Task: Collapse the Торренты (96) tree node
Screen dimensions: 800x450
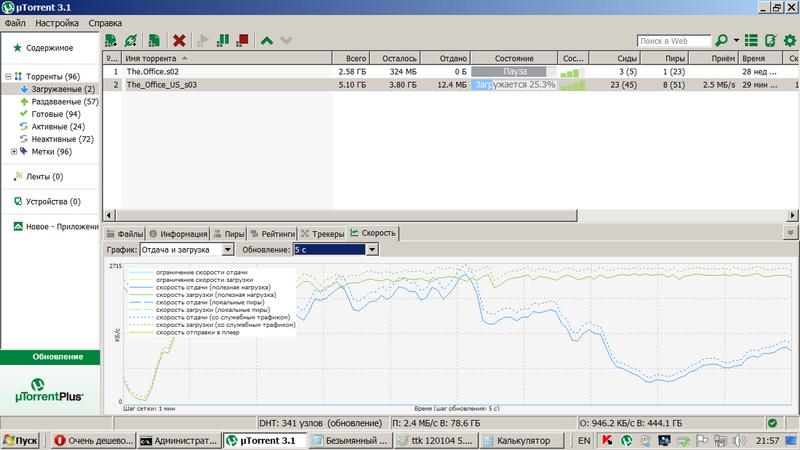Action: (x=8, y=76)
